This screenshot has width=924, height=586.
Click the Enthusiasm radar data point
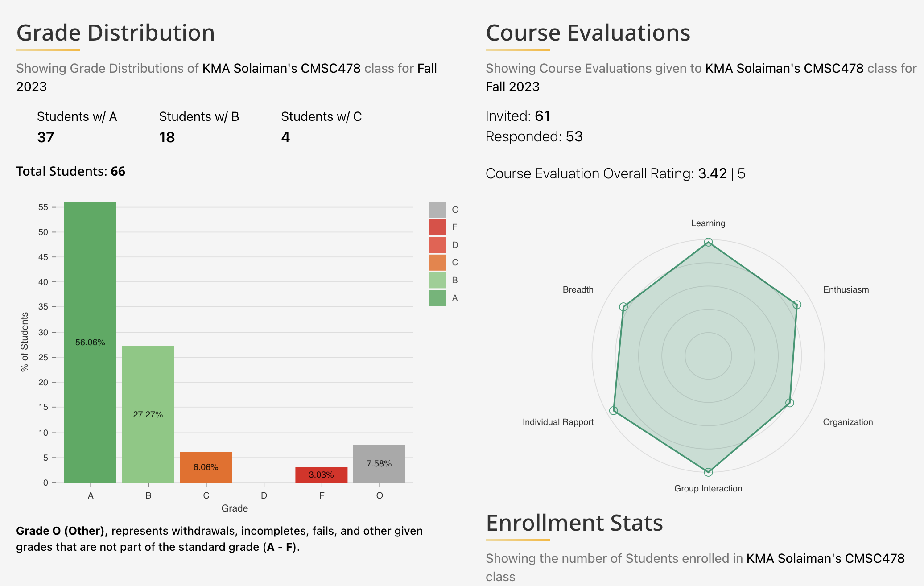797,305
